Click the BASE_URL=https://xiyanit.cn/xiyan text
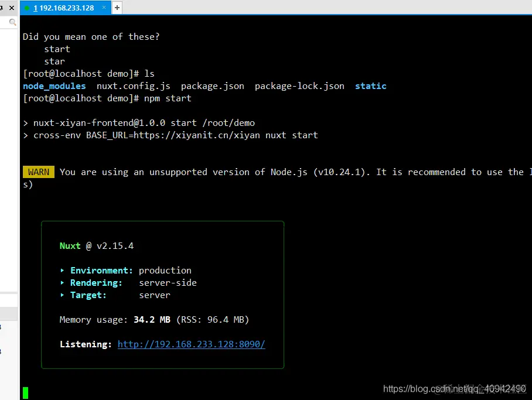The height and width of the screenshot is (400, 532). tap(173, 135)
